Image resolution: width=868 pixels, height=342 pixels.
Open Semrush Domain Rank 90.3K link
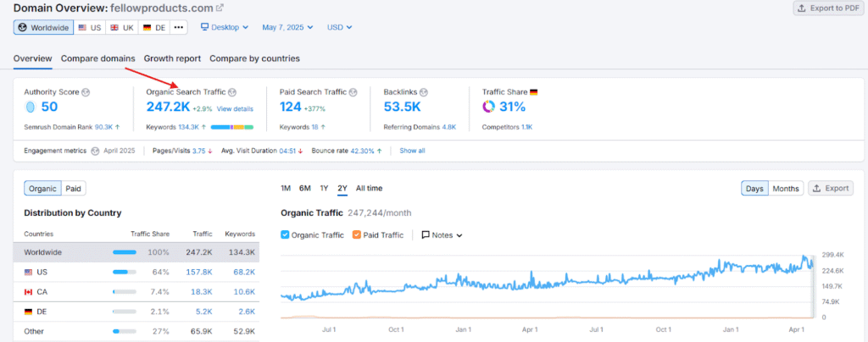(103, 127)
